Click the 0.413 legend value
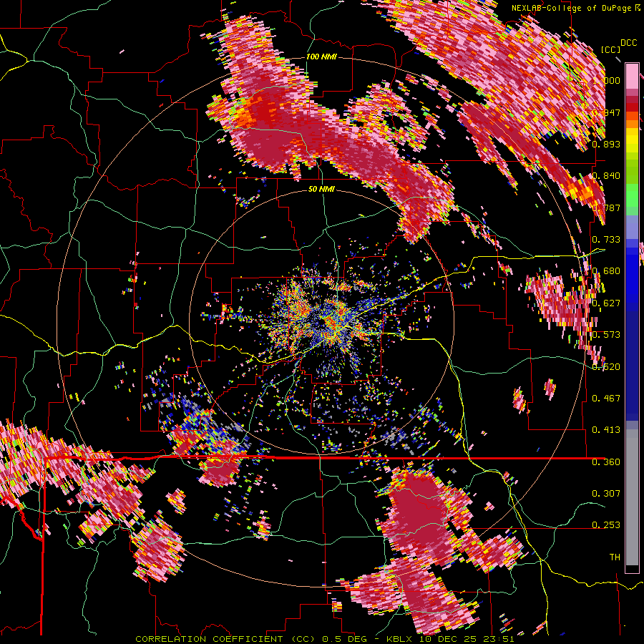The width and height of the screenshot is (644, 644). (x=606, y=430)
